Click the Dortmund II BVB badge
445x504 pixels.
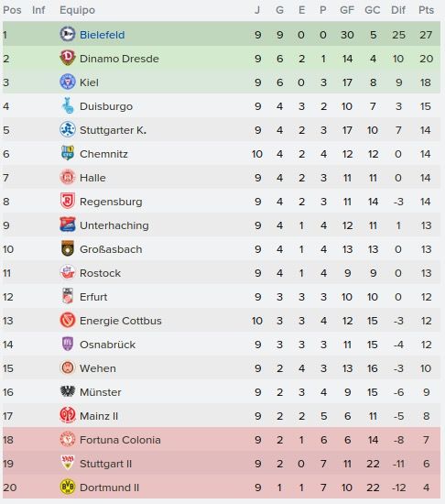[x=68, y=487]
